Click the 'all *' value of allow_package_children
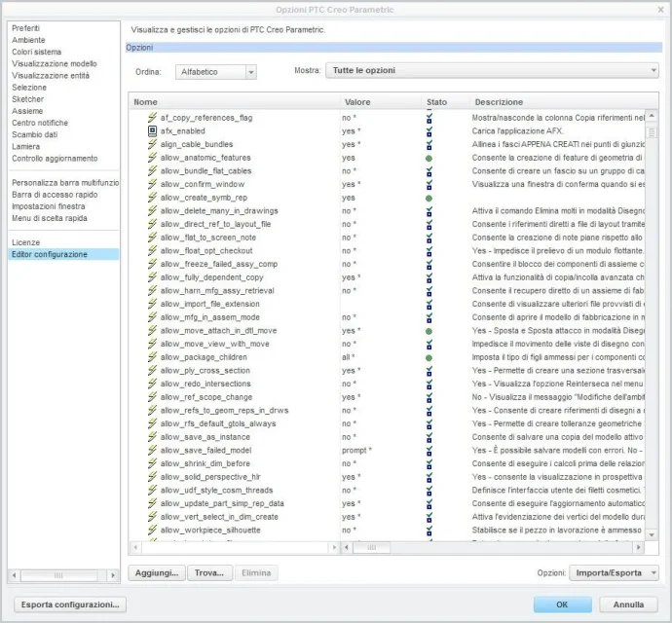The width and height of the screenshot is (672, 623). click(348, 357)
